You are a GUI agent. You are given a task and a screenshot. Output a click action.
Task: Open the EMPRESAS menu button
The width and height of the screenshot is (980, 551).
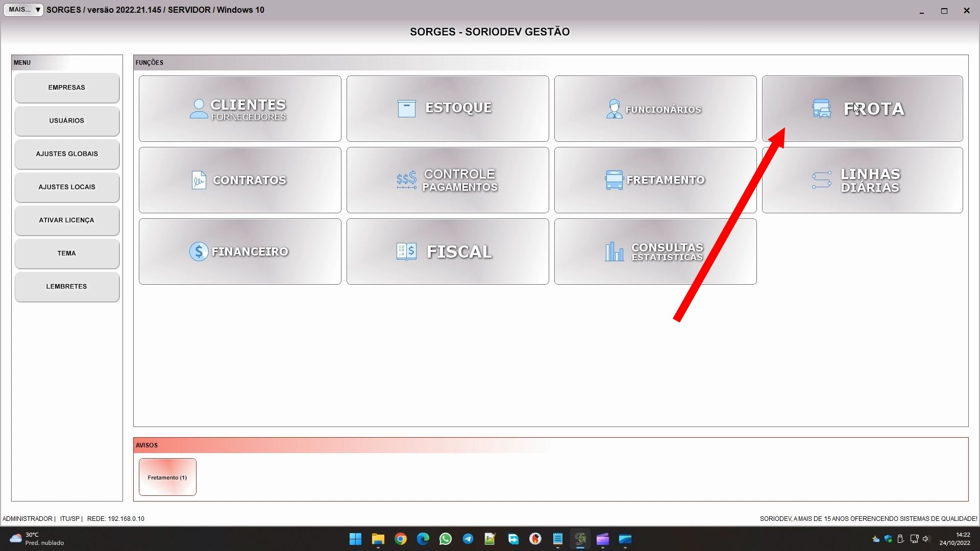pyautogui.click(x=67, y=88)
